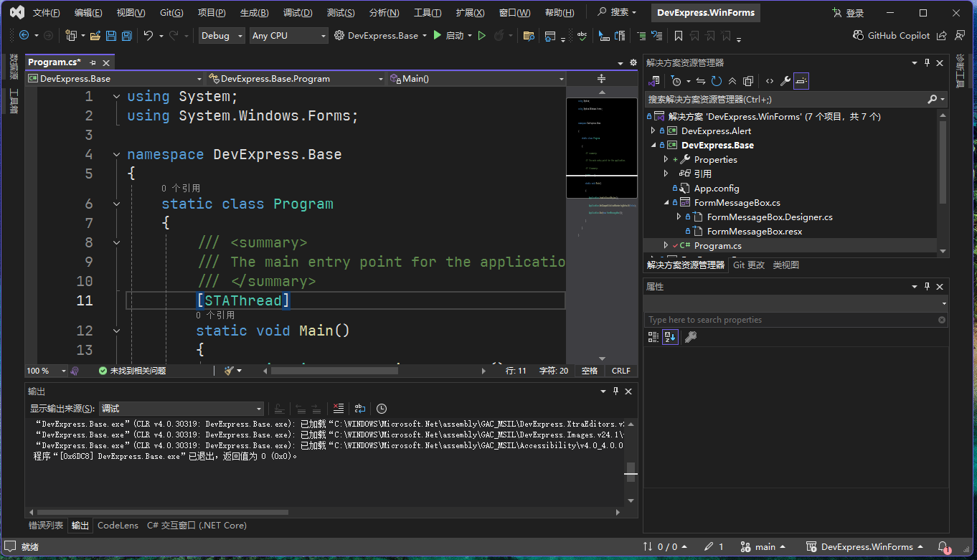The height and width of the screenshot is (560, 977).
Task: Click the main branch button in status bar
Action: [763, 547]
